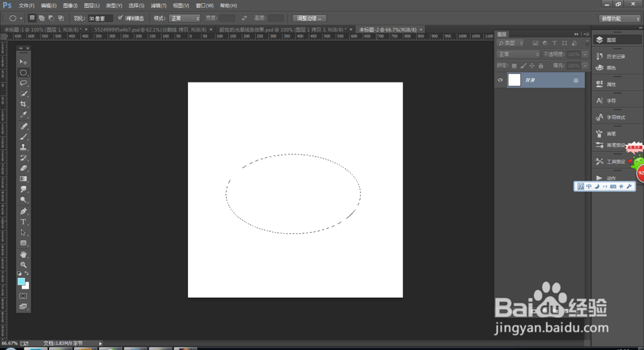Viewport: 644px width, 350px height.
Task: Open the 字符 Character panel
Action: click(x=606, y=101)
